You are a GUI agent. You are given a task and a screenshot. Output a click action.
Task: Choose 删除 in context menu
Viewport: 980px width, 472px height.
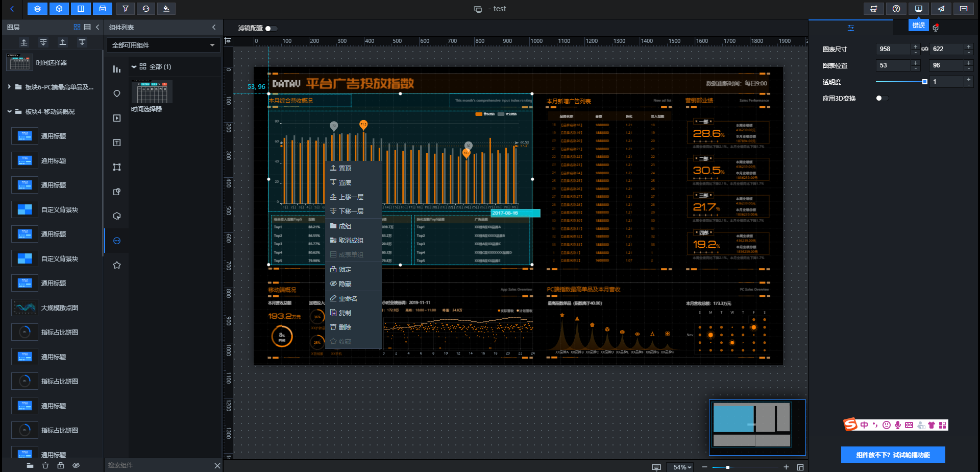click(353, 327)
